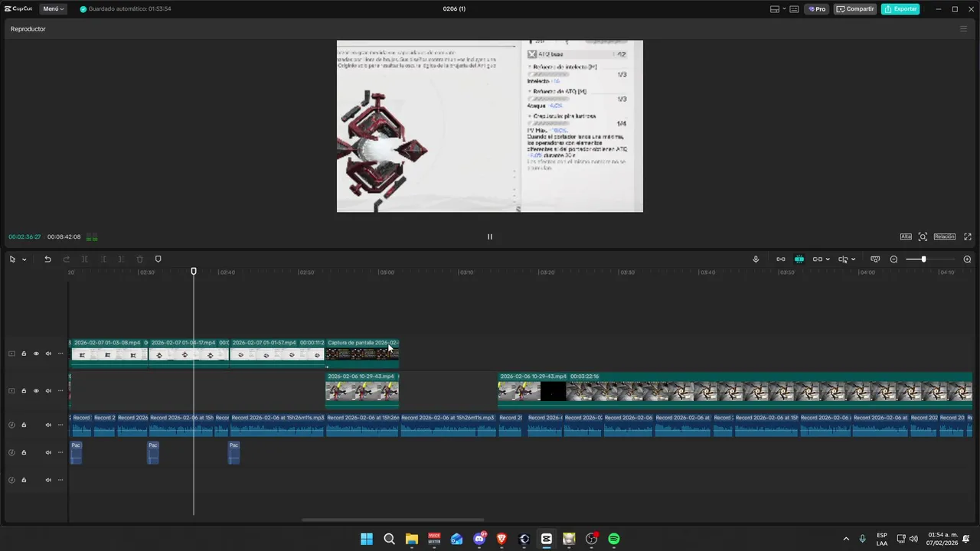Screen dimensions: 980x551
Task: Click the microphone voiceover record icon
Action: 756,259
